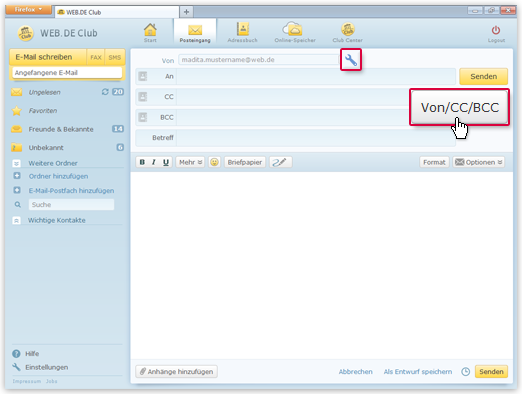Click the magnifier search icon

click(17, 204)
